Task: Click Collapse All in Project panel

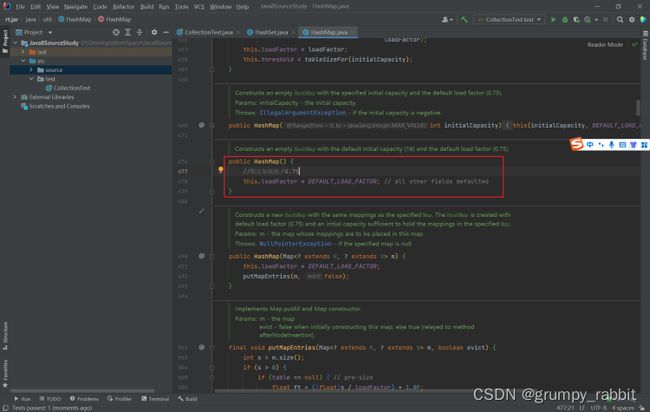Action: coord(139,32)
